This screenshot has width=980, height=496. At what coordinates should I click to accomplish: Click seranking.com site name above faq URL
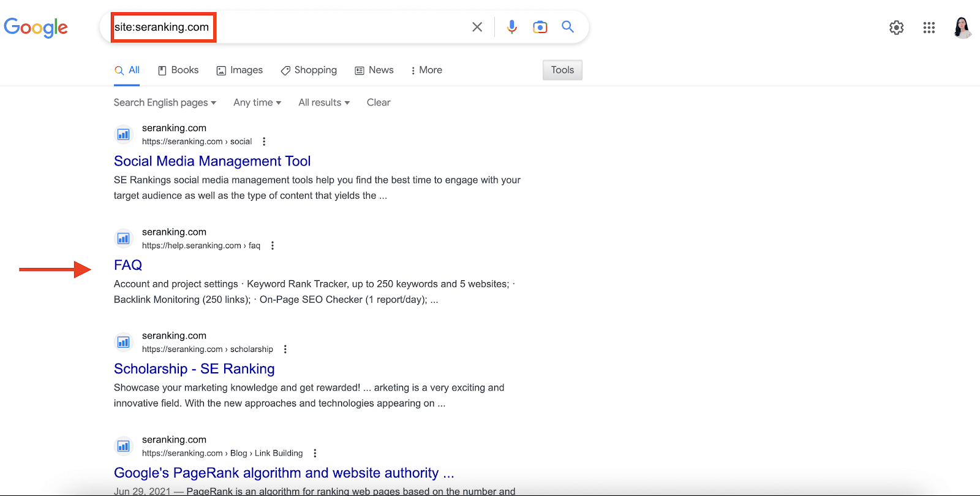point(174,232)
